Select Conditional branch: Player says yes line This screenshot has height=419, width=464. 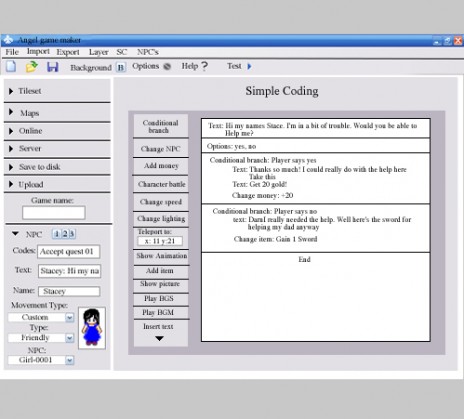(263, 160)
